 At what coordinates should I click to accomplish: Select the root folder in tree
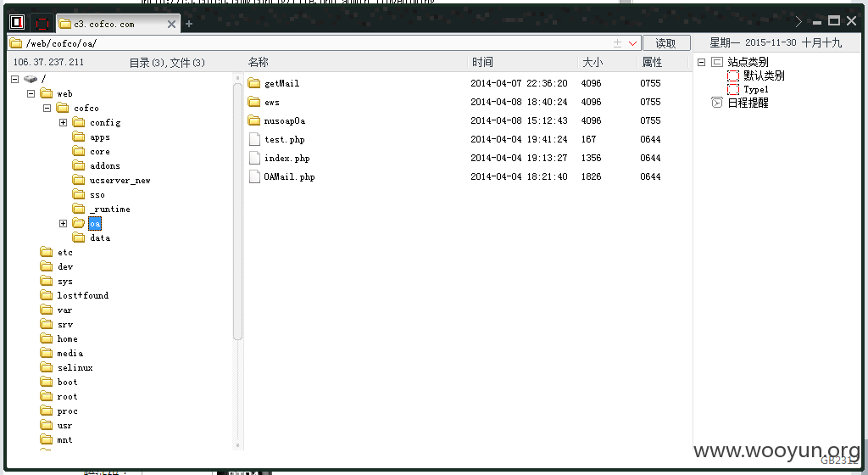(59, 396)
